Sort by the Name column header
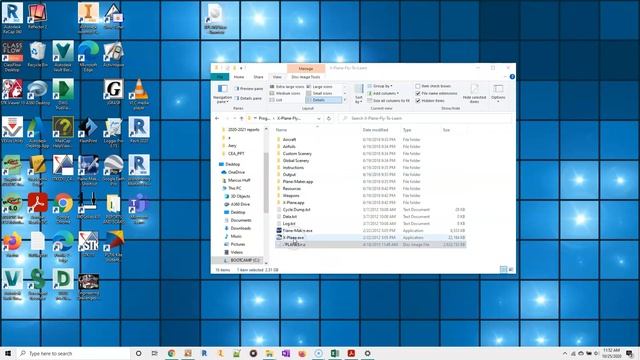 coord(281,130)
